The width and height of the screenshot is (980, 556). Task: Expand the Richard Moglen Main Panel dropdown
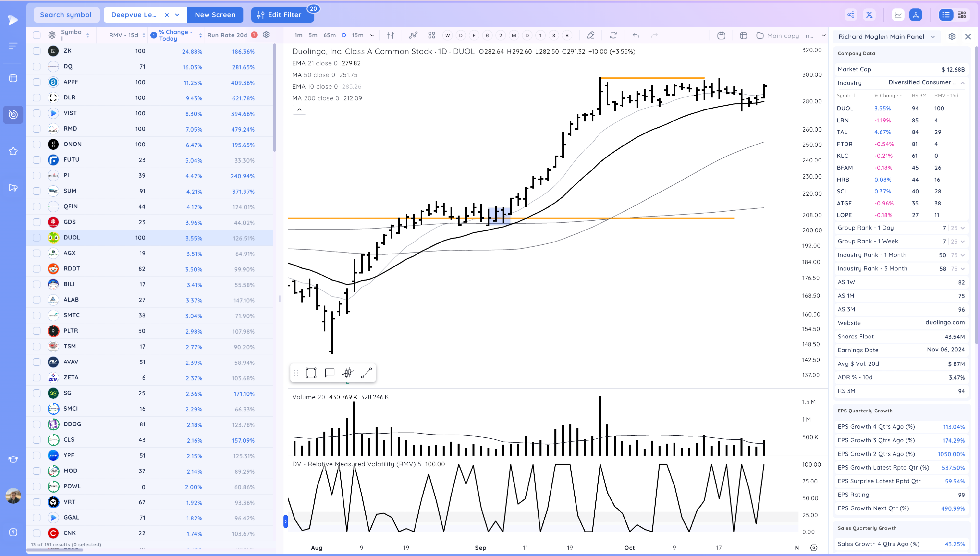coord(933,37)
